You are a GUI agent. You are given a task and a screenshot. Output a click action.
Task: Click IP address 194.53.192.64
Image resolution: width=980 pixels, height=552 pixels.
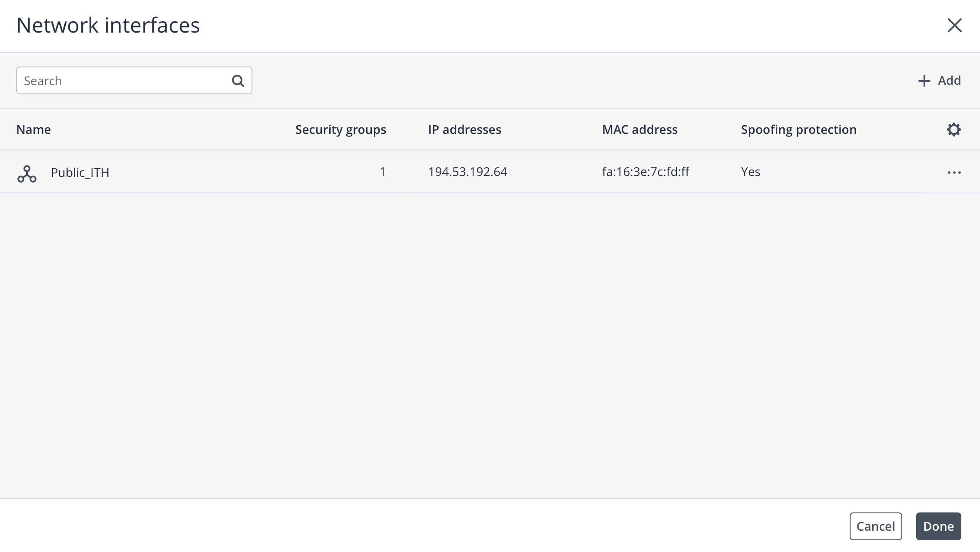pyautogui.click(x=467, y=172)
